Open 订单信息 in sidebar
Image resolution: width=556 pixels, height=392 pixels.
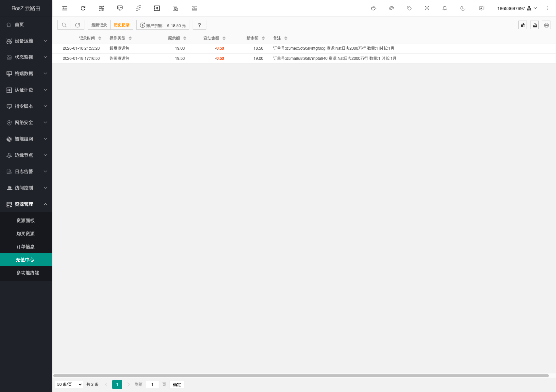coord(26,247)
